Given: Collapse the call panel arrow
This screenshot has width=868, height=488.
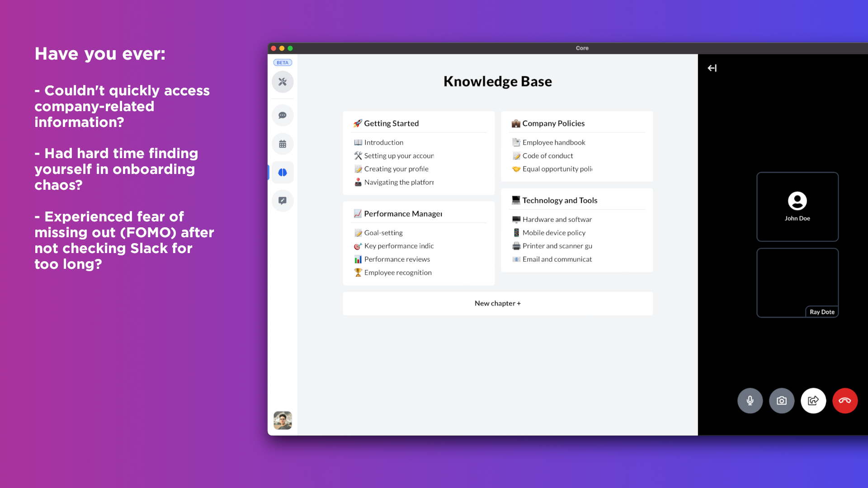Looking at the screenshot, I should pyautogui.click(x=712, y=68).
